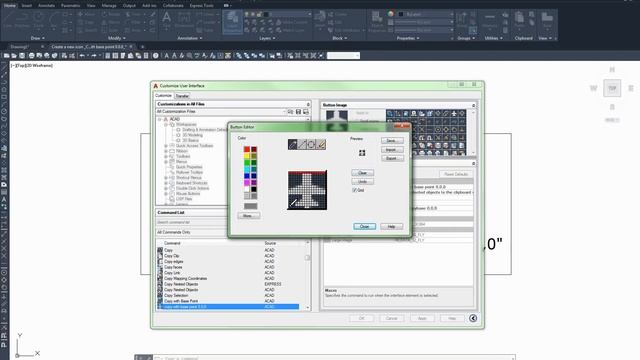Select the Circle tool in Button Editor
The width and height of the screenshot is (640, 360).
tap(311, 144)
